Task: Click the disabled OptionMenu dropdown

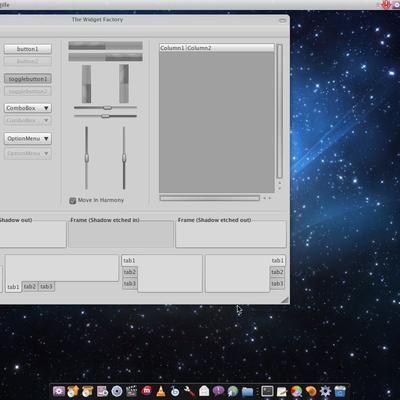Action: coord(28,154)
